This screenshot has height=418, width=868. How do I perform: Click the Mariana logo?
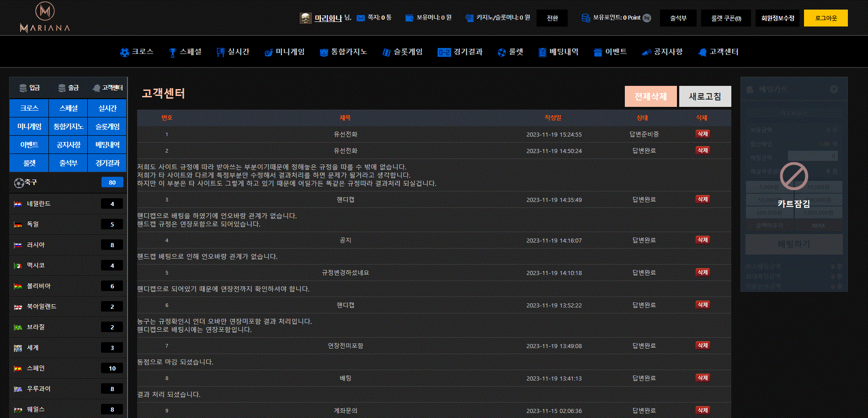(45, 18)
